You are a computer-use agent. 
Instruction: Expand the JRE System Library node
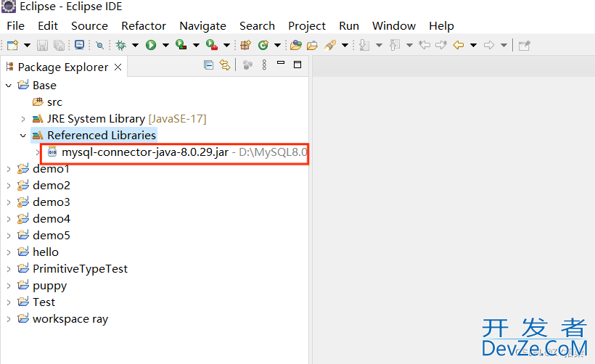[x=23, y=119]
